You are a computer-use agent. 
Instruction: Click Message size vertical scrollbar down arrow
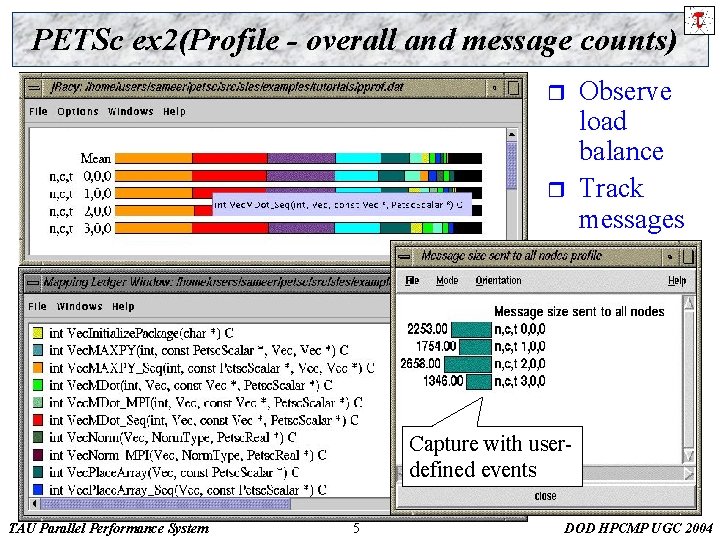689,456
